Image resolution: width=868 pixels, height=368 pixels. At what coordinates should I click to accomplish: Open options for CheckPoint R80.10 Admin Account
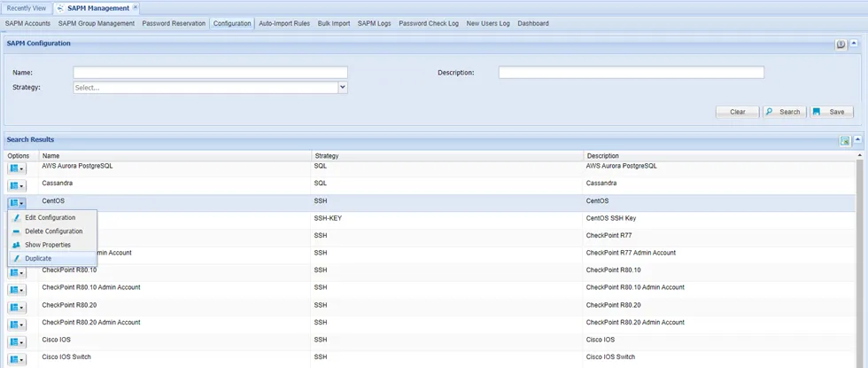pyautogui.click(x=18, y=290)
